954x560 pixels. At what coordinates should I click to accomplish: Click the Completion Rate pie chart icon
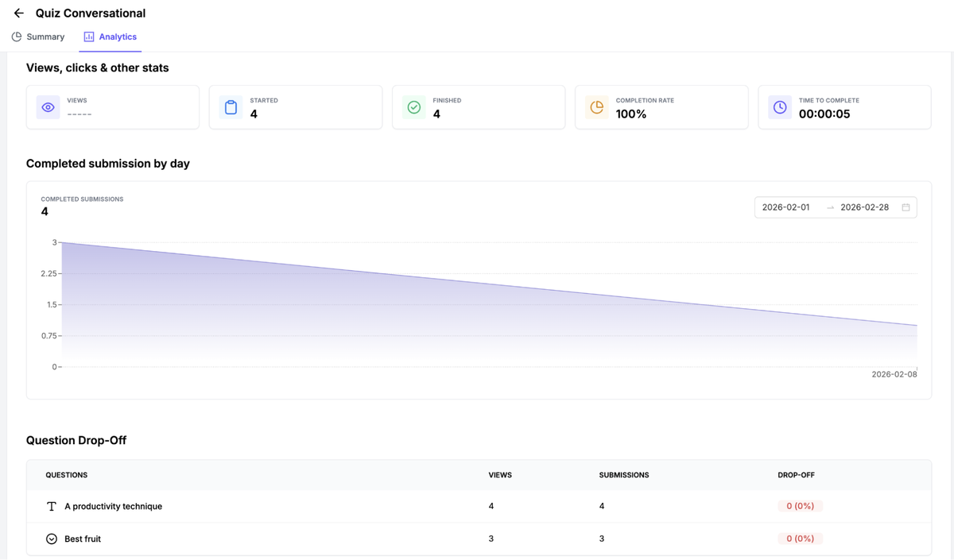[x=596, y=106]
